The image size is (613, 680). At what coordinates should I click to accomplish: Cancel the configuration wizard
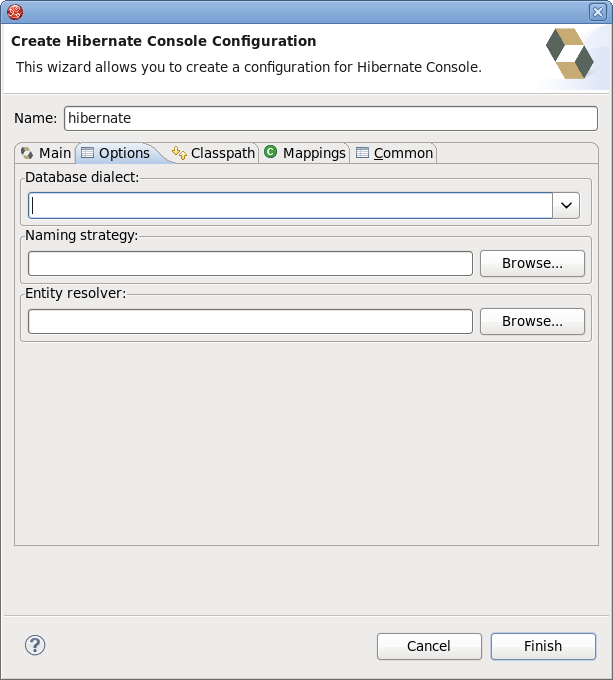[x=429, y=646]
